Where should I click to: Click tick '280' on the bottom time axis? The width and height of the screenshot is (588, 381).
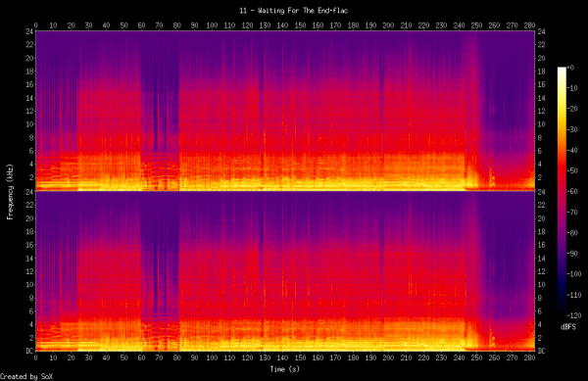coord(529,357)
